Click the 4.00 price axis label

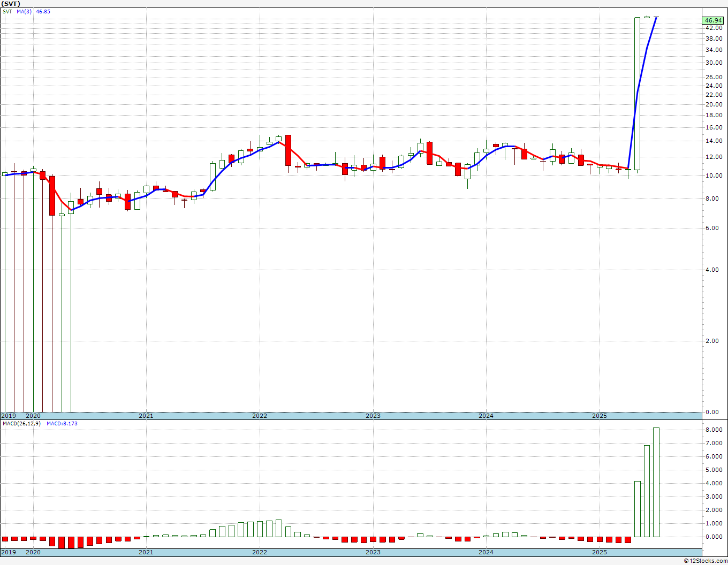(x=712, y=270)
